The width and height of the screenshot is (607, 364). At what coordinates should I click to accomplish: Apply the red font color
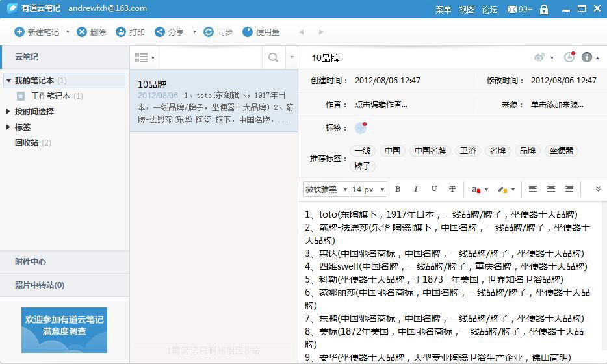[476, 189]
